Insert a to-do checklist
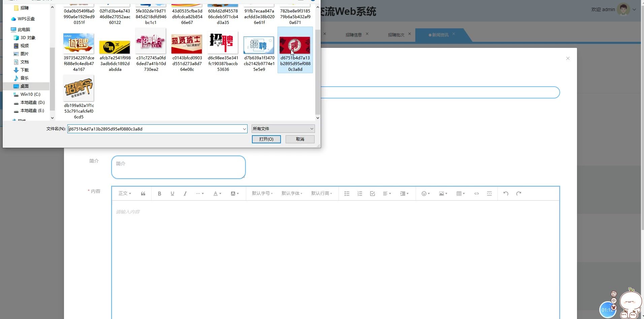 click(373, 194)
